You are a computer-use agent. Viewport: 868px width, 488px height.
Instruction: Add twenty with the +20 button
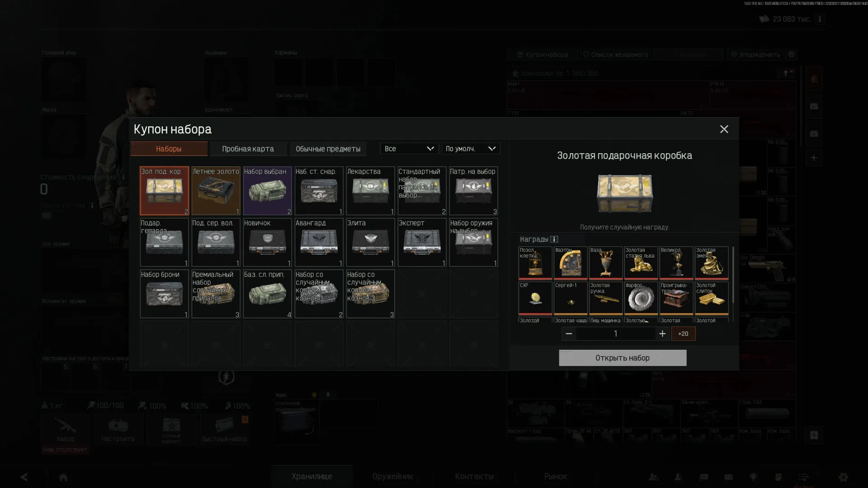683,334
